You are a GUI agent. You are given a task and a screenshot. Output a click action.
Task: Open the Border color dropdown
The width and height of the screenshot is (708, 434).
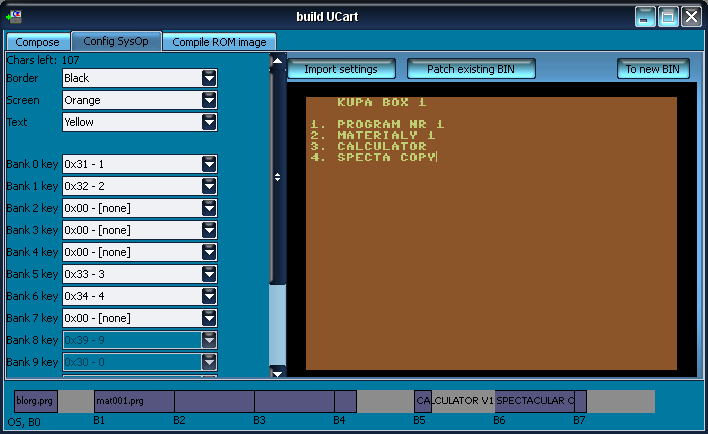[209, 78]
